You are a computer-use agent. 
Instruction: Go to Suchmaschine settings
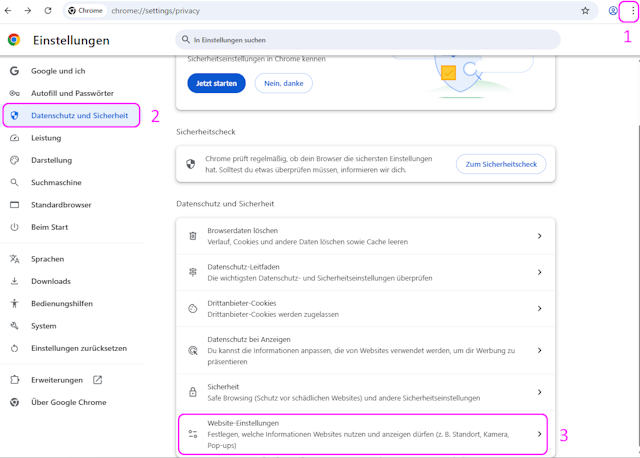(x=59, y=183)
